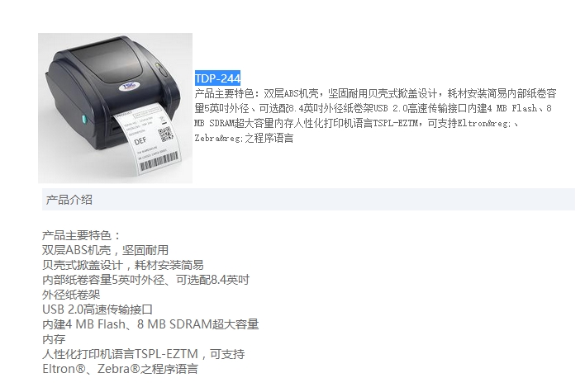Click the line USB 2.0高速传输接口

[97, 309]
